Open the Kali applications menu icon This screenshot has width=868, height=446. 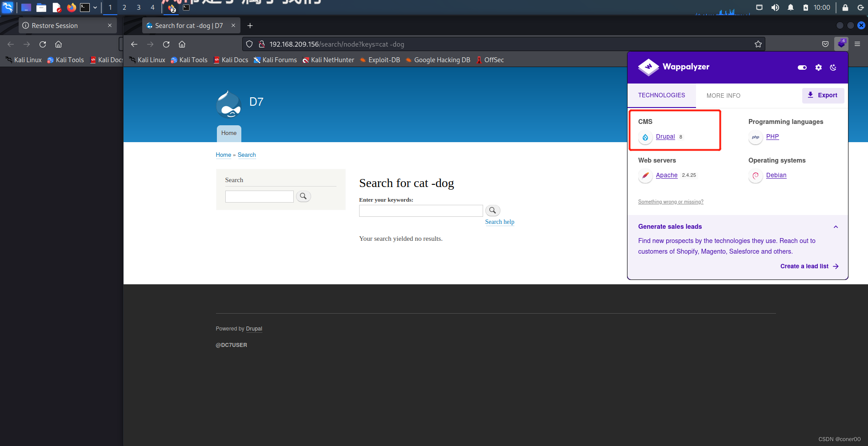tap(8, 7)
